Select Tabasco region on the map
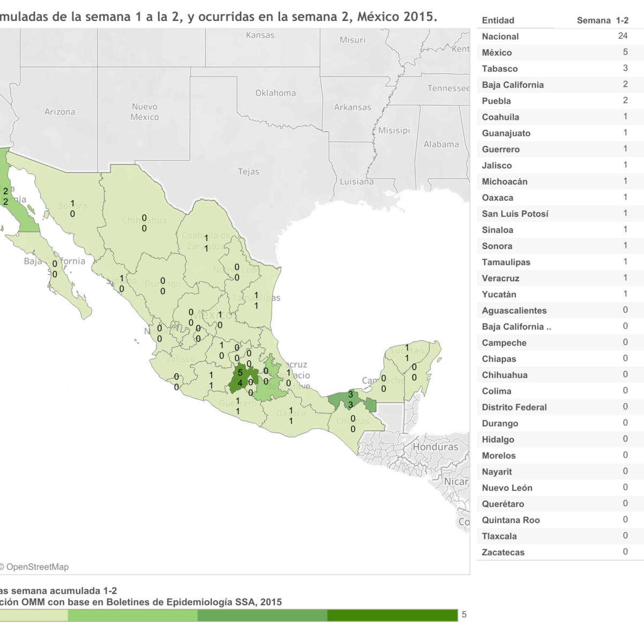The height and width of the screenshot is (644, 644). click(343, 400)
